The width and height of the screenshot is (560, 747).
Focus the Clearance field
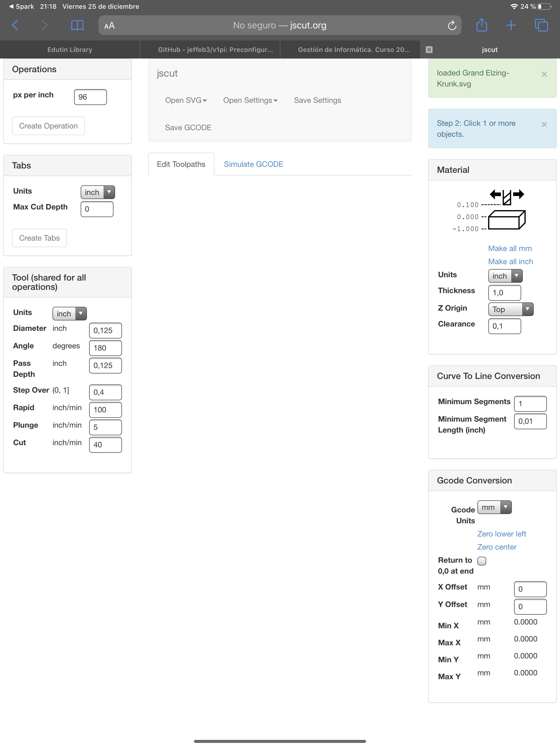tap(504, 326)
